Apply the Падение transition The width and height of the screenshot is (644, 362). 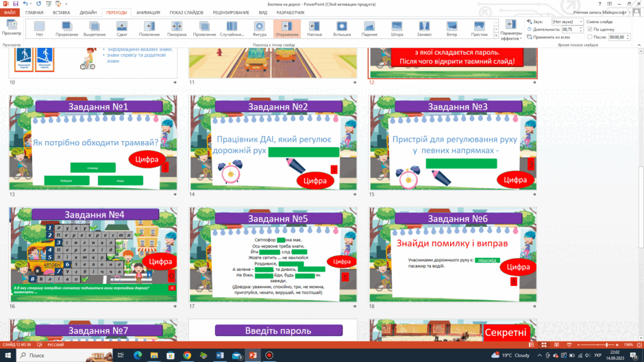(x=370, y=29)
